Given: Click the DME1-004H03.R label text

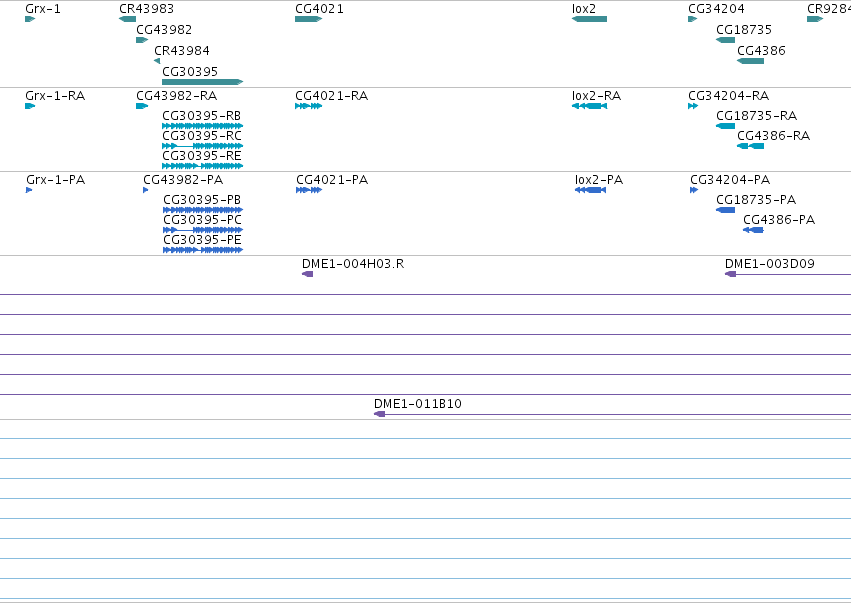Looking at the screenshot, I should 353,264.
